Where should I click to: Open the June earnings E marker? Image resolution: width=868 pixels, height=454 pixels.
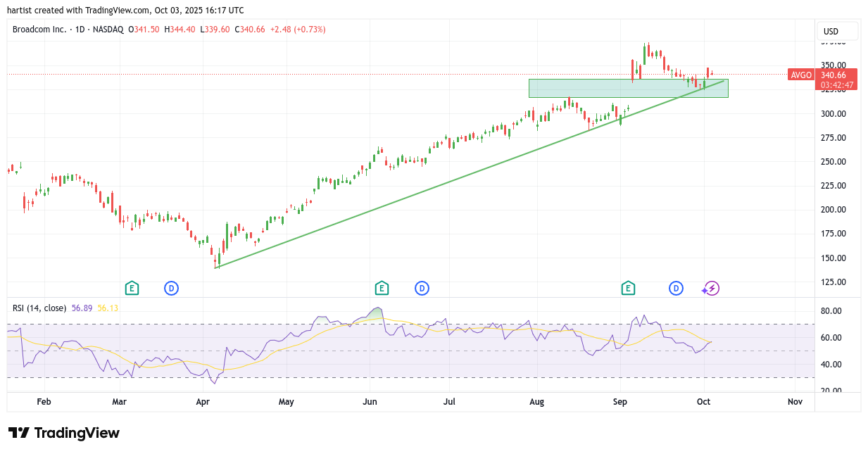point(382,288)
